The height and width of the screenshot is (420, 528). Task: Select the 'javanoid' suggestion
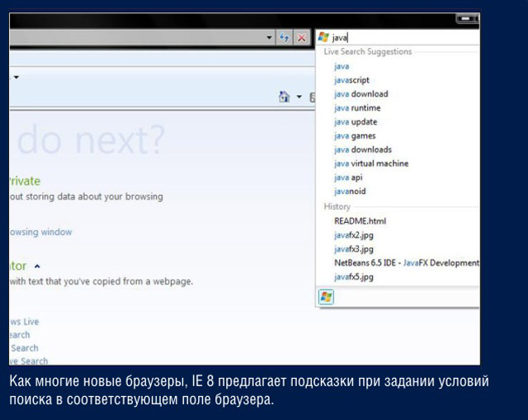(350, 191)
